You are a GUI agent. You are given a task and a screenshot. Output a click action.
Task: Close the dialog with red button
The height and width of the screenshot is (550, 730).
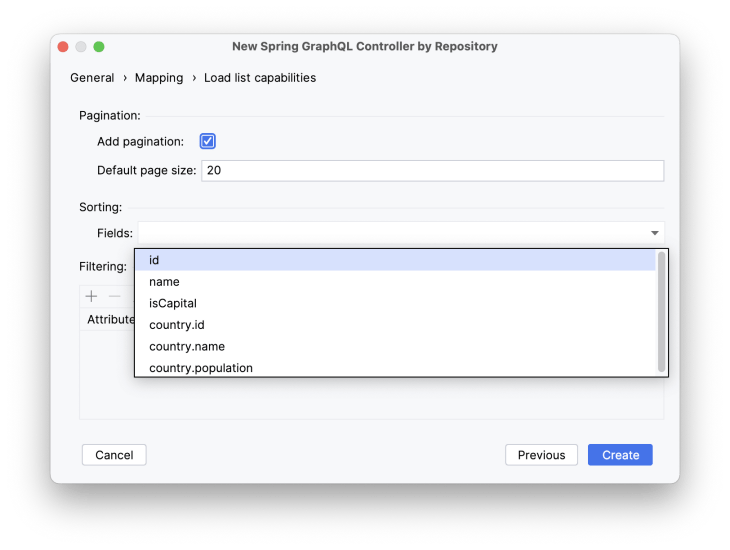pyautogui.click(x=63, y=47)
